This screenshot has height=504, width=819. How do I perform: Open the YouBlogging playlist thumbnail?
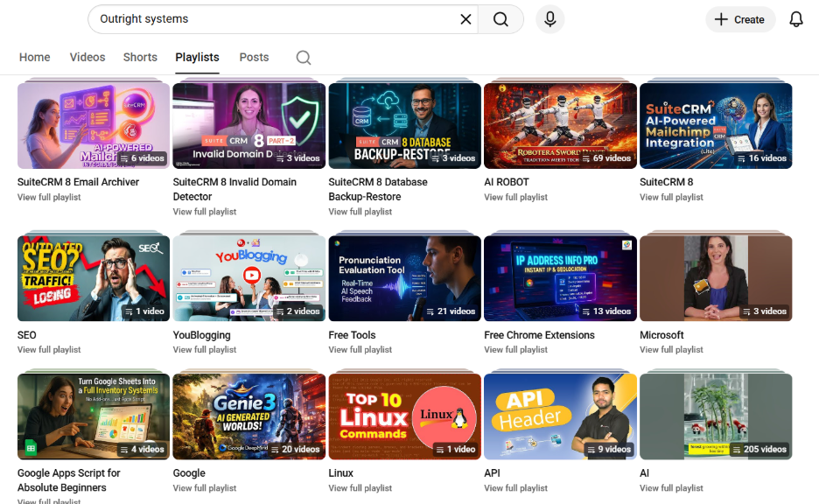(248, 278)
